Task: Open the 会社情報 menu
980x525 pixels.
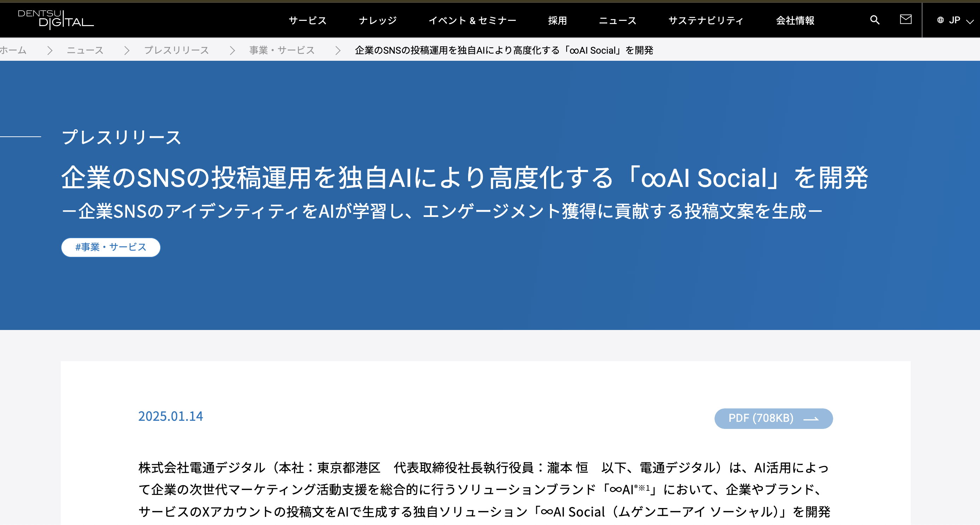Action: (x=795, y=20)
